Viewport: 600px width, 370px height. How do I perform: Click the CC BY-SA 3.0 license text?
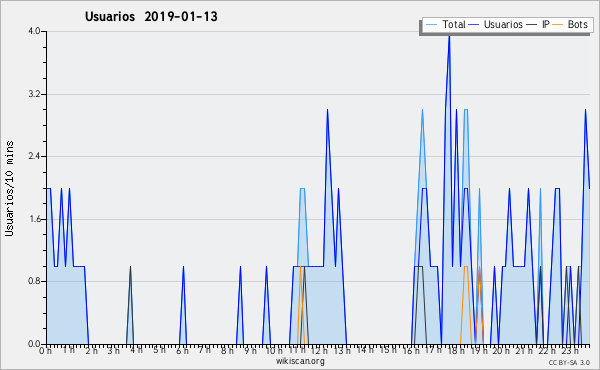(x=569, y=362)
